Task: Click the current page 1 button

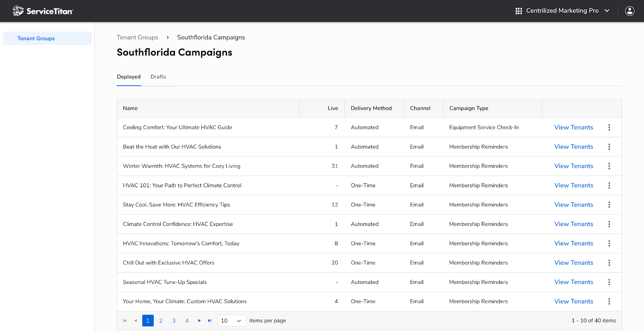Action: [148, 321]
